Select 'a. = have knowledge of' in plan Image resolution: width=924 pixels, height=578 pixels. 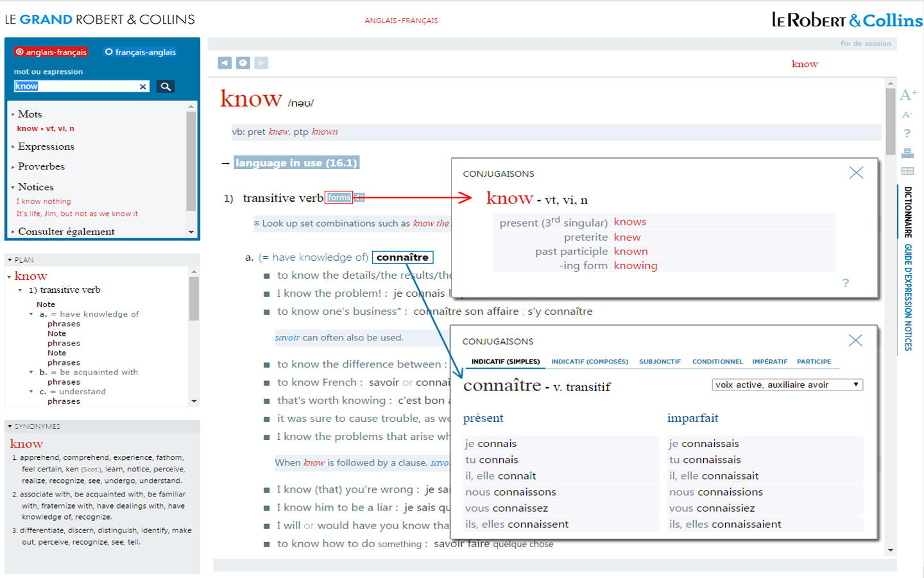click(89, 314)
